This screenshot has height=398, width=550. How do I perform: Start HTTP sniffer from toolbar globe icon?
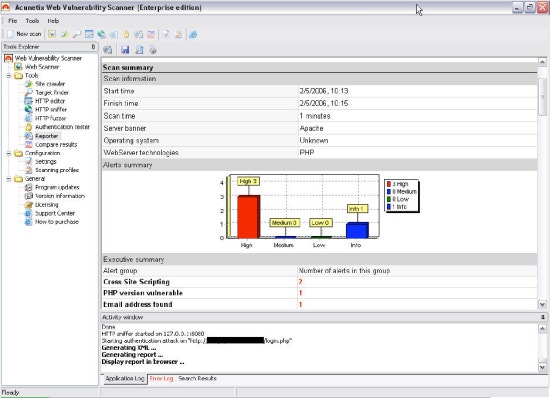(x=102, y=34)
